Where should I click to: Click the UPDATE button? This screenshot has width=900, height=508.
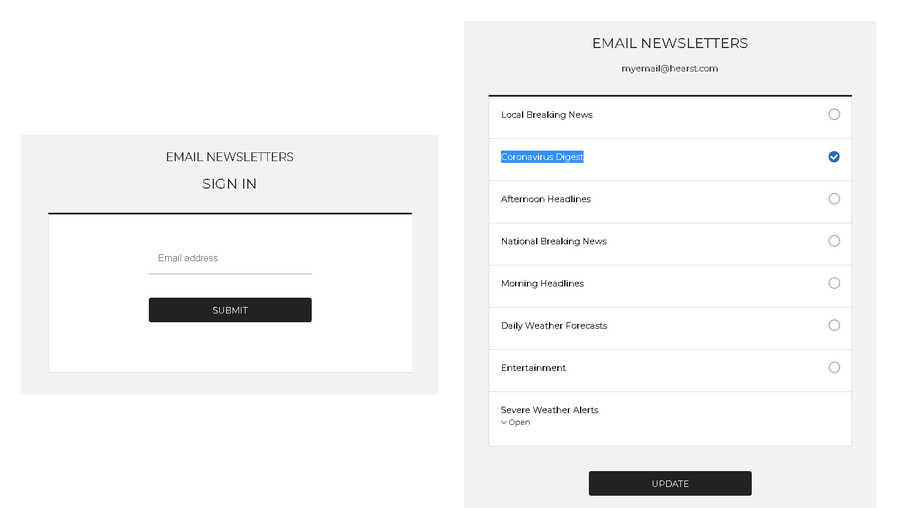[x=670, y=483]
